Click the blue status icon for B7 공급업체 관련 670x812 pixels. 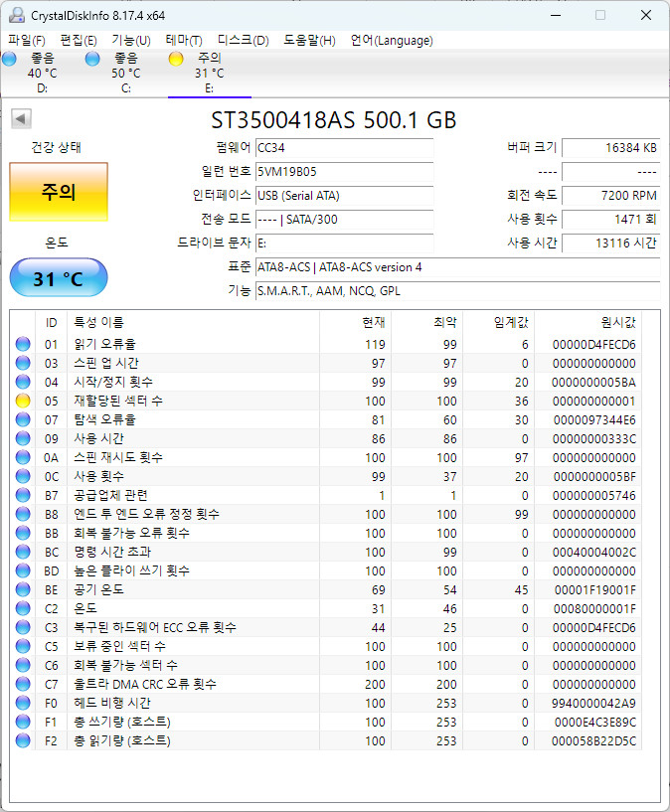[x=23, y=495]
